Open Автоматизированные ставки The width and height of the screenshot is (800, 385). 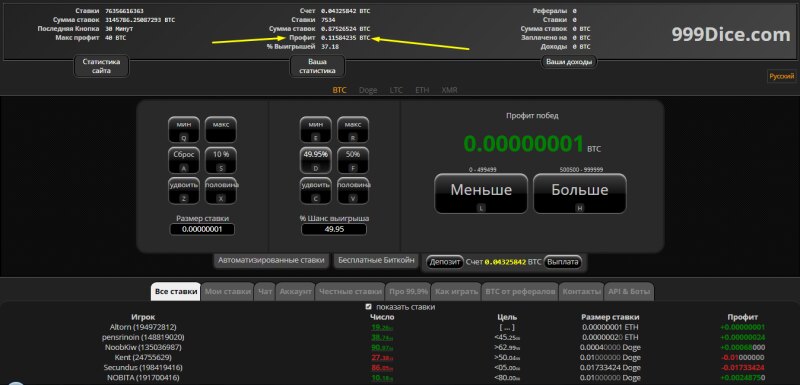271,260
